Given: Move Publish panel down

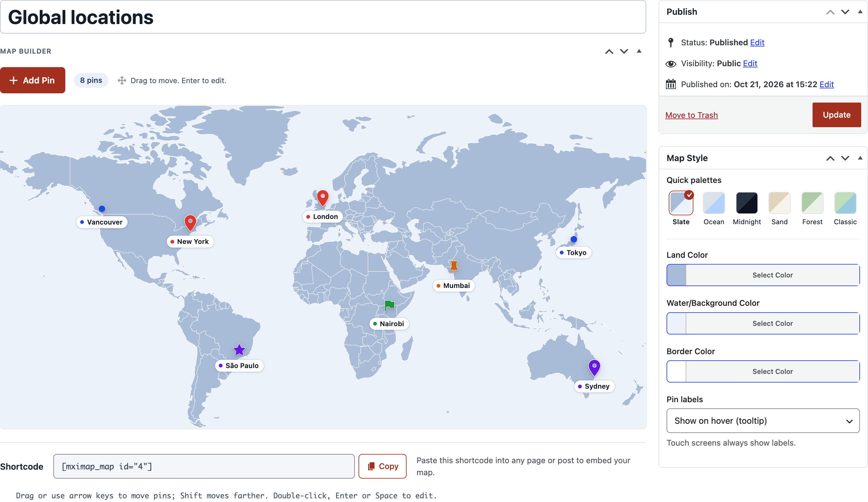Looking at the screenshot, I should point(845,12).
